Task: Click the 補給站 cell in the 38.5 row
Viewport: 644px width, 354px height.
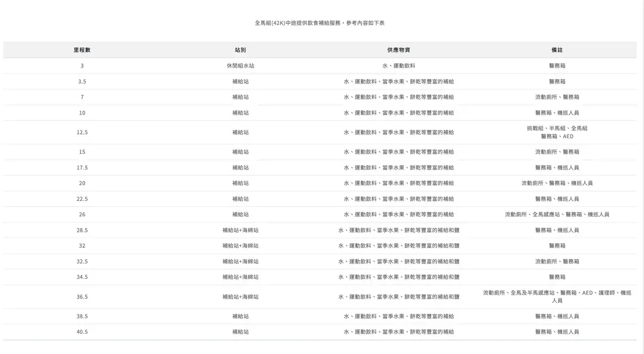Action: tap(240, 316)
